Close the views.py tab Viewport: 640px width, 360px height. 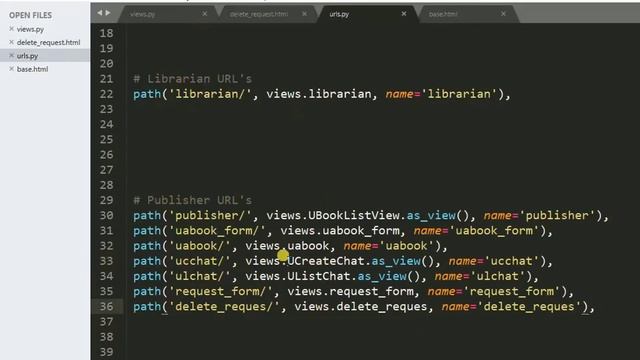pos(204,14)
